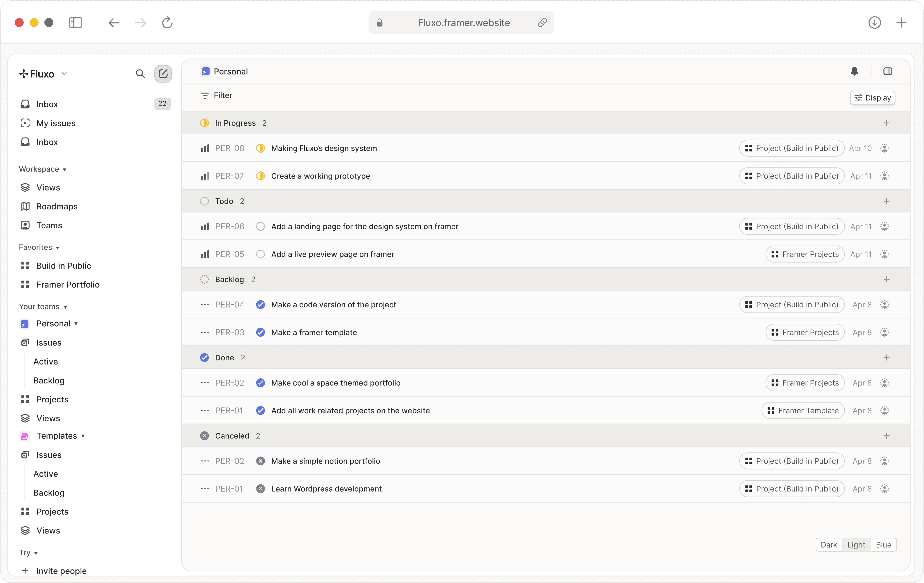
Task: Create a new issue with the compose icon
Action: pos(163,73)
